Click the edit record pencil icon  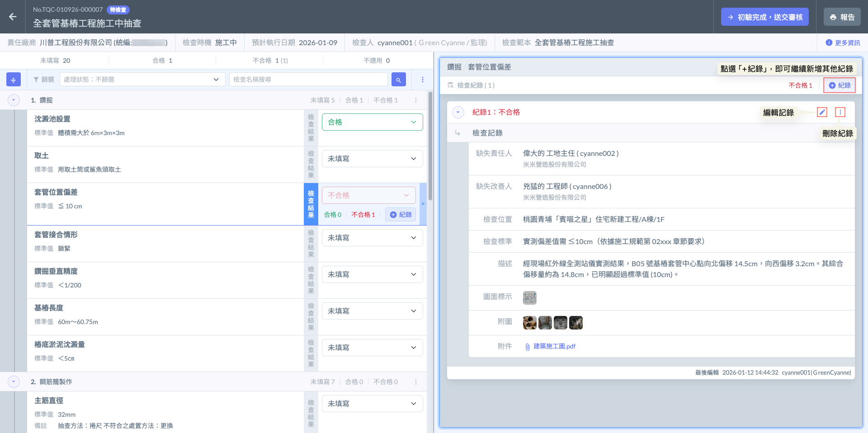click(822, 112)
